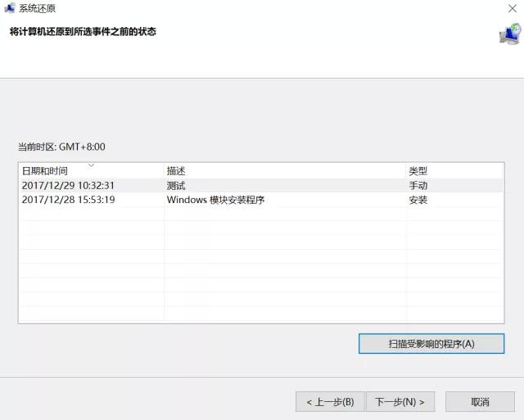Click 扫描受影响的程序(A) button
This screenshot has width=524, height=420.
click(431, 344)
